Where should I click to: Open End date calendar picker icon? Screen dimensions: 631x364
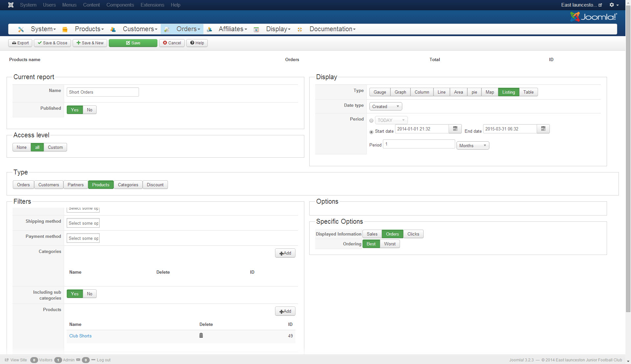tap(543, 129)
